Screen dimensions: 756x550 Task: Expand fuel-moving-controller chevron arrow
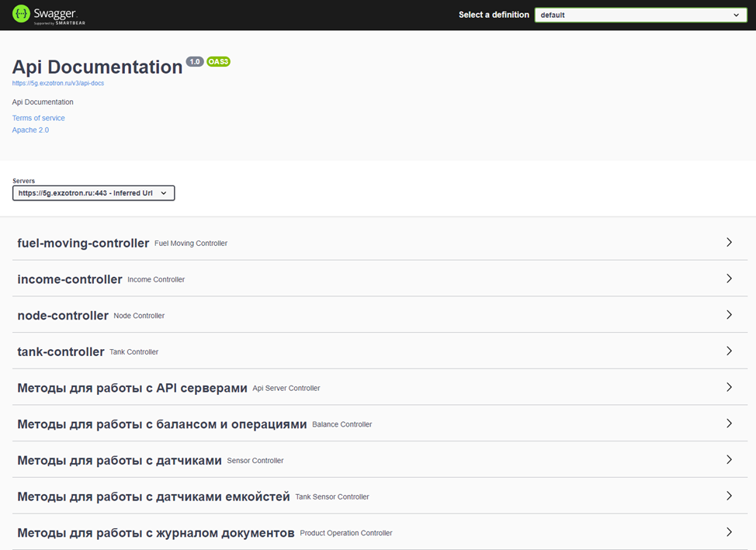pyautogui.click(x=729, y=243)
